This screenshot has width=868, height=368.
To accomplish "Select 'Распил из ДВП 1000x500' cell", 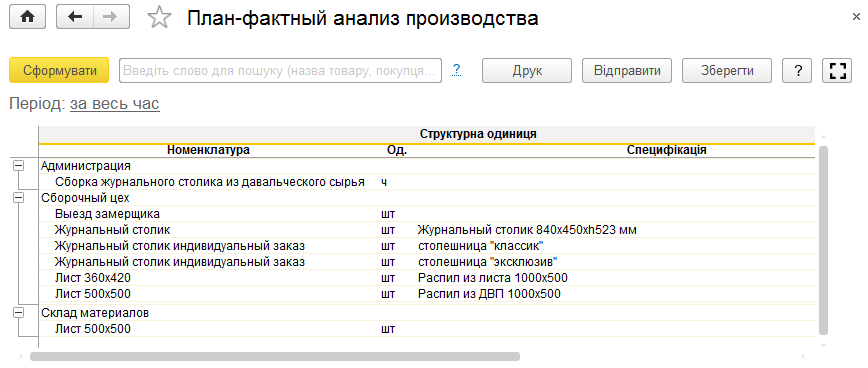I will 489,294.
